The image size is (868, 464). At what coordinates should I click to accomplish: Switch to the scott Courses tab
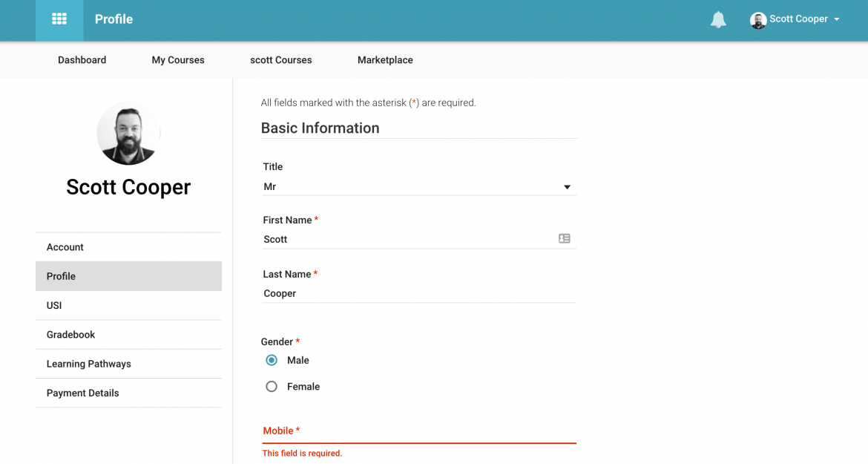pos(280,60)
